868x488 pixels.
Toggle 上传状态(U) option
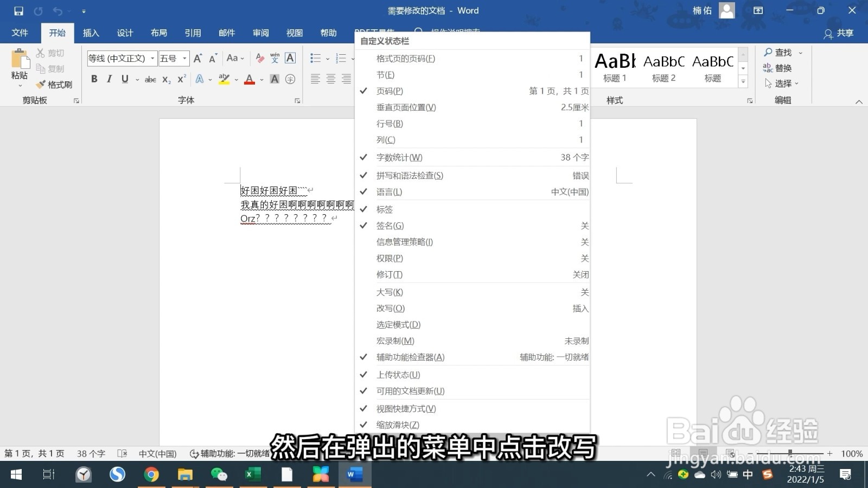pyautogui.click(x=472, y=375)
